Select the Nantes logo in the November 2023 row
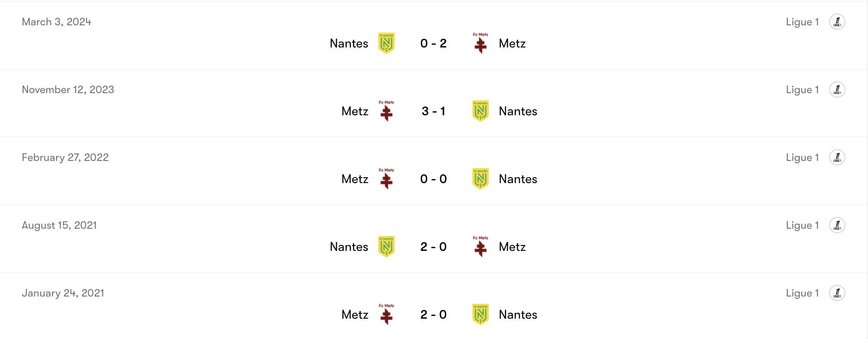Screen dimensions: 868x339 click(x=480, y=111)
